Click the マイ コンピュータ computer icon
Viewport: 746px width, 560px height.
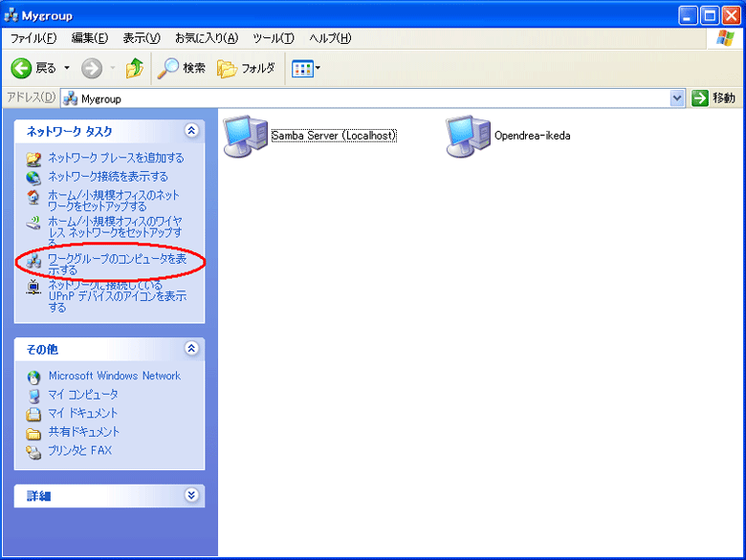(33, 396)
